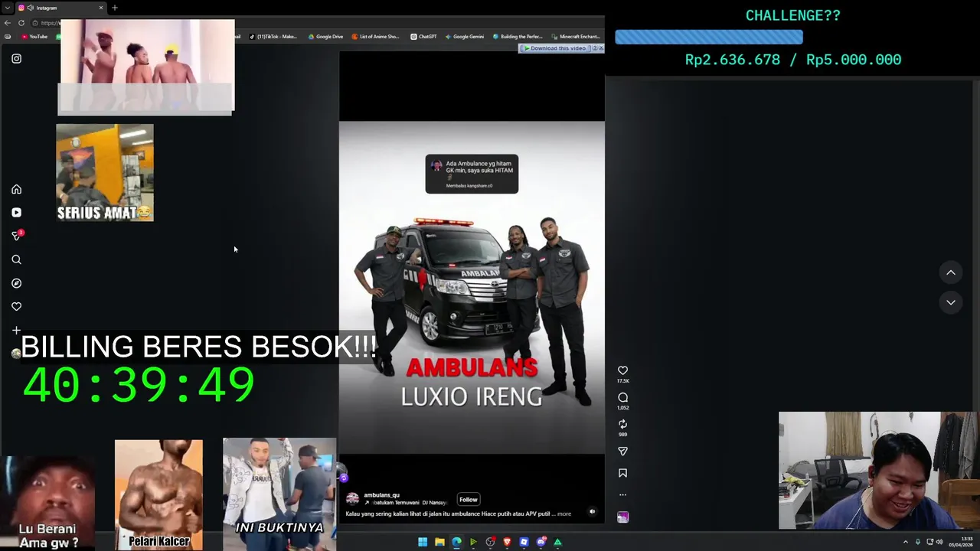
Task: Open Explore compass icon in sidebar
Action: click(16, 283)
